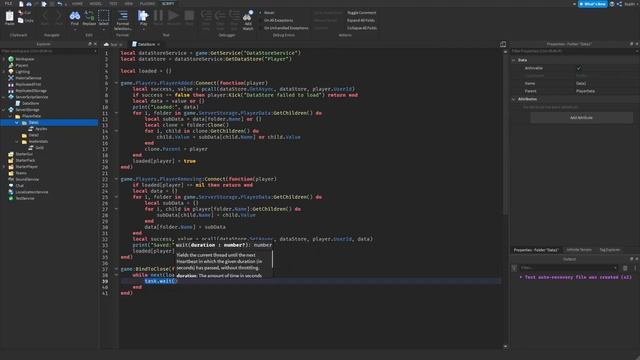Clear output with the trash icon

625,268
